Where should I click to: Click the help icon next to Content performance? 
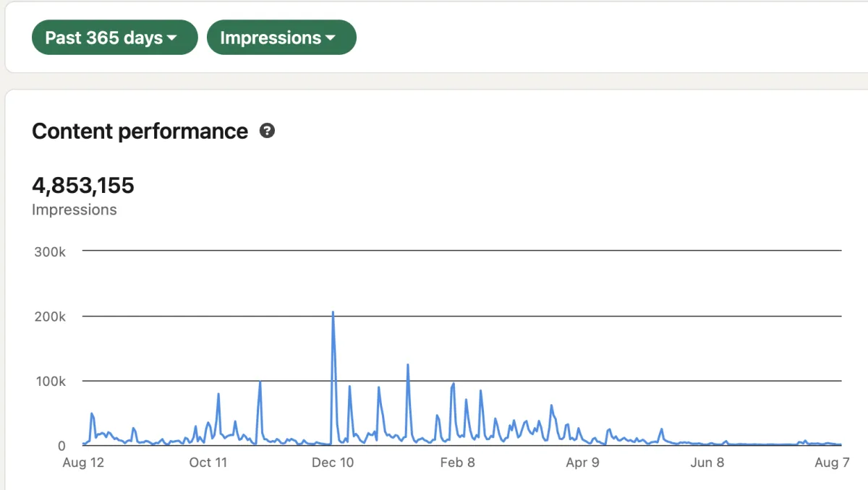(267, 131)
